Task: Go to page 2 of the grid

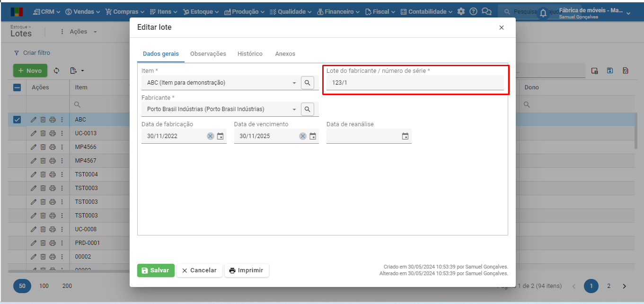Action: click(x=609, y=286)
